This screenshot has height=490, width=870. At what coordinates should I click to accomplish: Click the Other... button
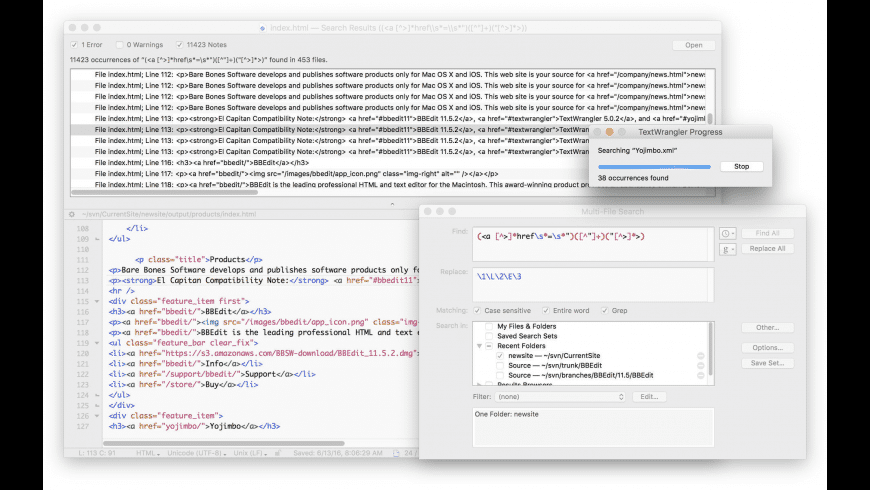coord(767,327)
